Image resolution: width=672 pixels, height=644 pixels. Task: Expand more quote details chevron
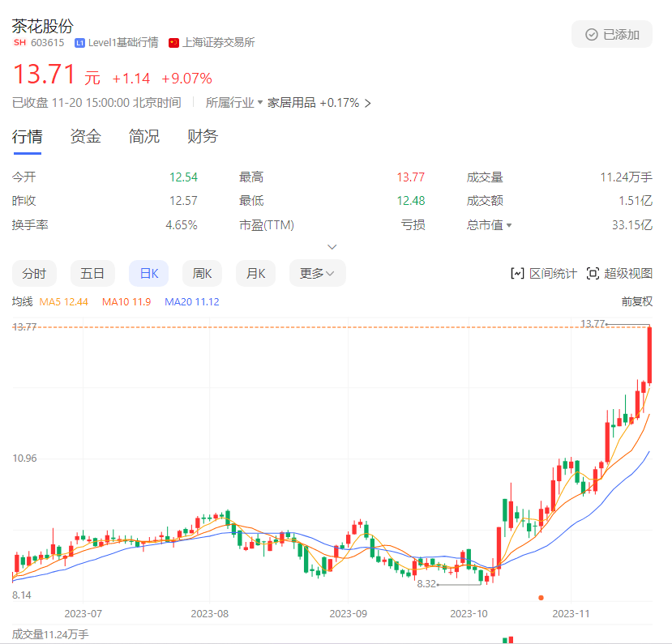332,246
